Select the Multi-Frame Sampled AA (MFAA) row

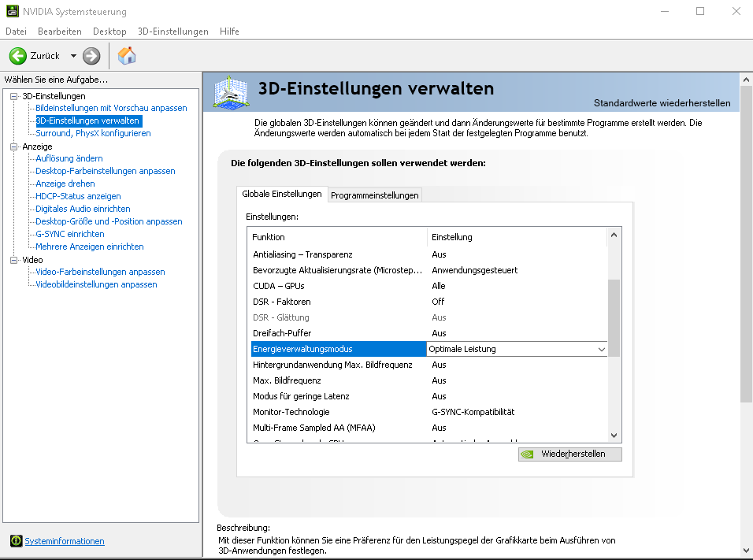pos(428,428)
